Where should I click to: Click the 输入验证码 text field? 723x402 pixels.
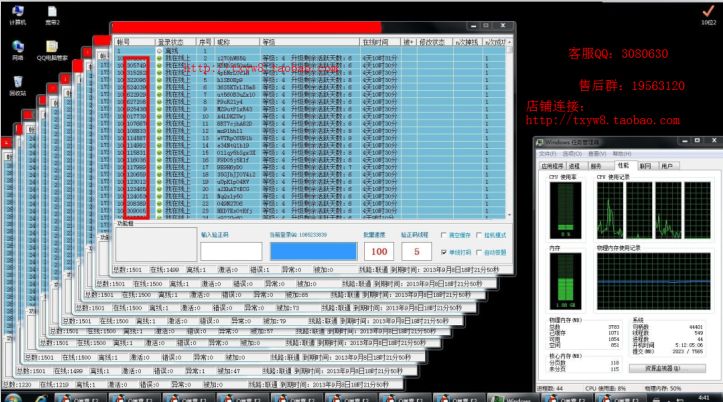231,251
